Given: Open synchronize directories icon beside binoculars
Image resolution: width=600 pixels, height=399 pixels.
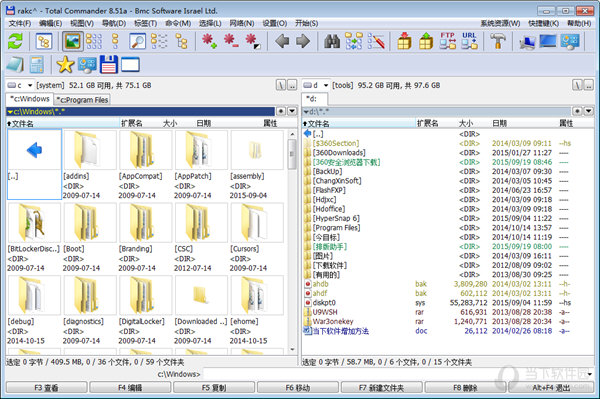Looking at the screenshot, I should coord(354,41).
